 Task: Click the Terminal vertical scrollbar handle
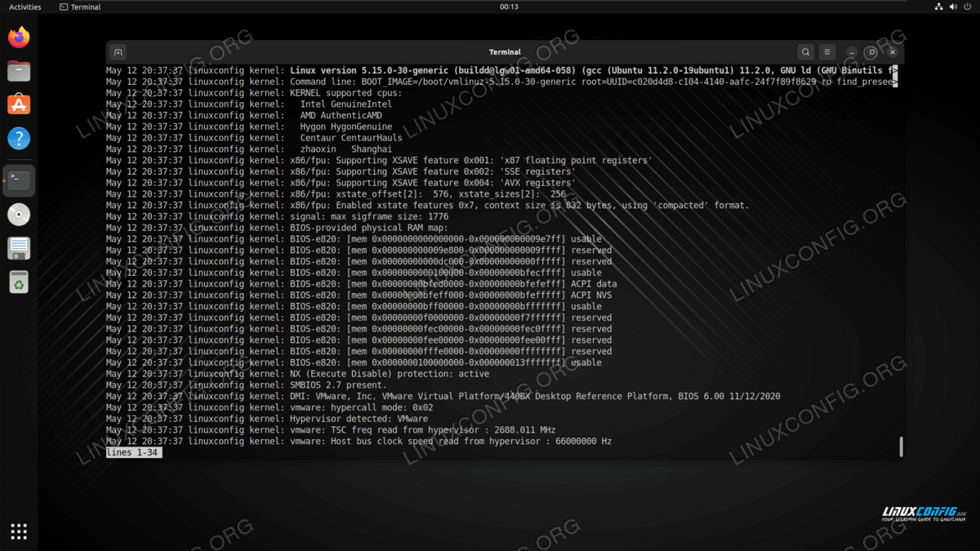point(902,447)
